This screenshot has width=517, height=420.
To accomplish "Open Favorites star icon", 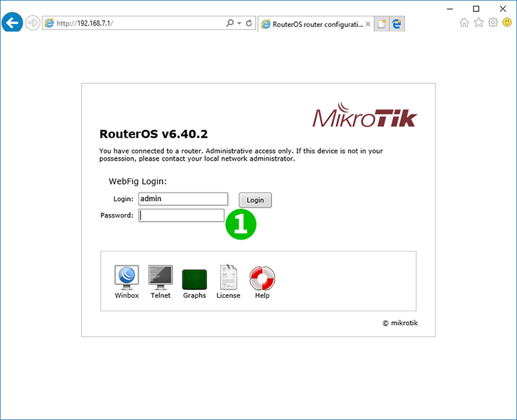I will [x=479, y=23].
